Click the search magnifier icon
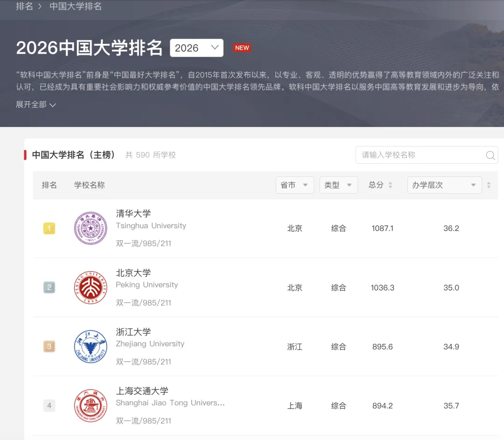This screenshot has width=504, height=440. (x=490, y=155)
